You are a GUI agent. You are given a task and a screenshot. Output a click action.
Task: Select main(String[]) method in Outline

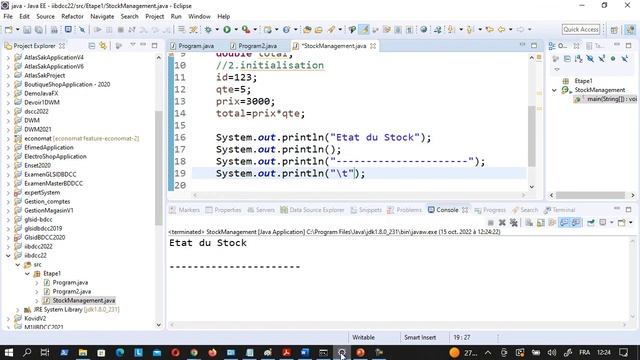pos(607,99)
